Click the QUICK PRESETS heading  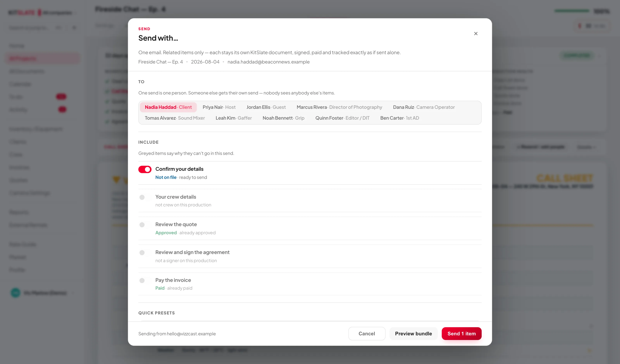(157, 313)
